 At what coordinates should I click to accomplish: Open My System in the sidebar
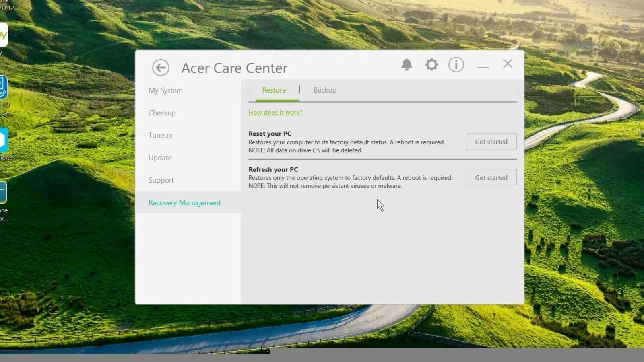165,90
